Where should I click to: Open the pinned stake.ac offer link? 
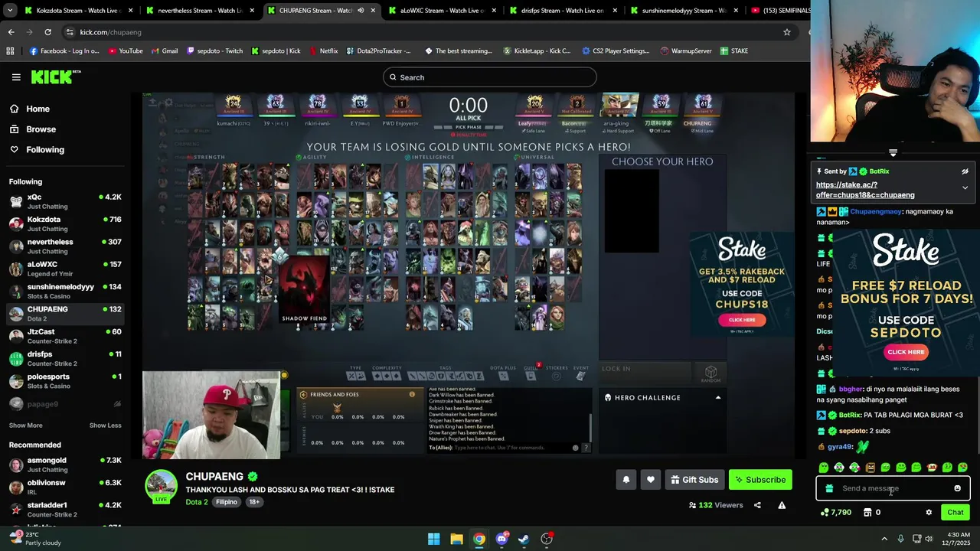click(x=865, y=190)
